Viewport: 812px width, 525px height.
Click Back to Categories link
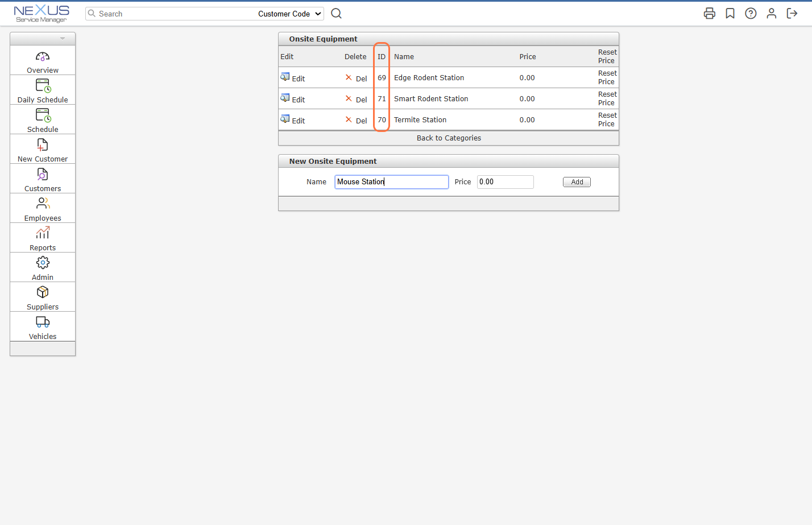(449, 138)
